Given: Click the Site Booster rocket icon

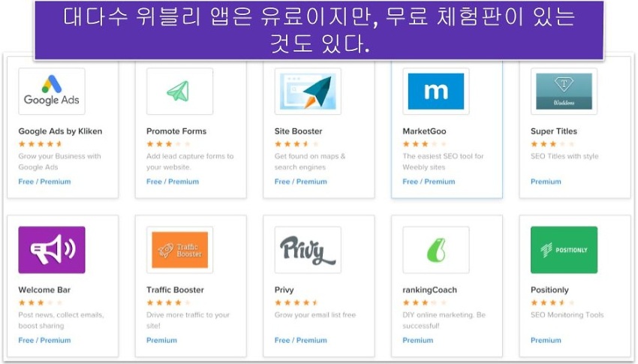Looking at the screenshot, I should (x=308, y=91).
